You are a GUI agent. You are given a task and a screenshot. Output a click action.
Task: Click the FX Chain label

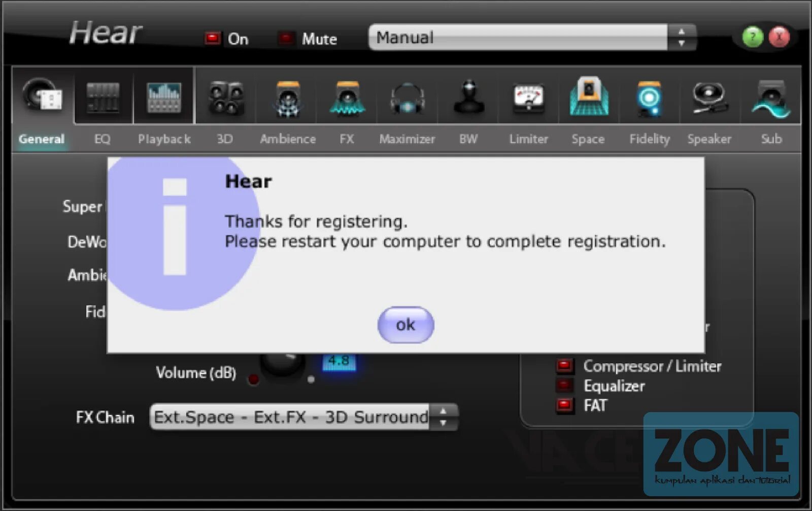coord(105,417)
